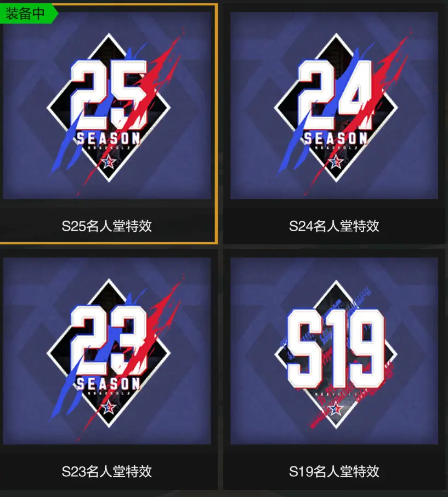Screen dimensions: 448x497
Task: Click the S24名人堂特效 label
Action: click(334, 226)
